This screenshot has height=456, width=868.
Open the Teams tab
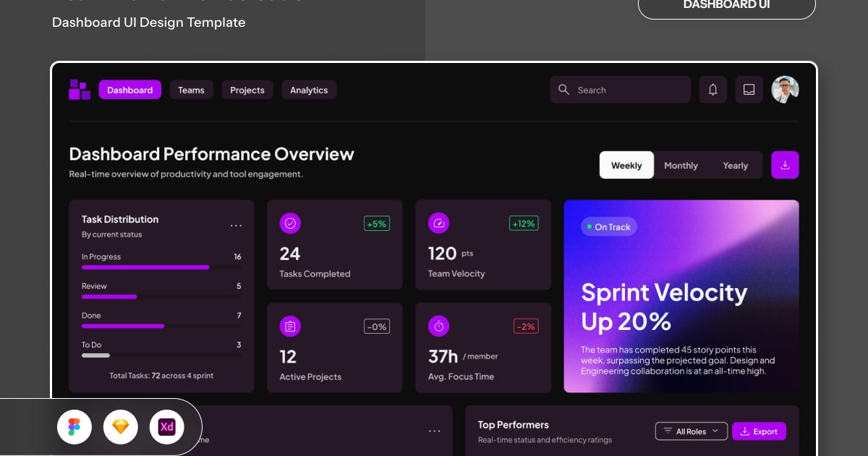click(x=191, y=90)
